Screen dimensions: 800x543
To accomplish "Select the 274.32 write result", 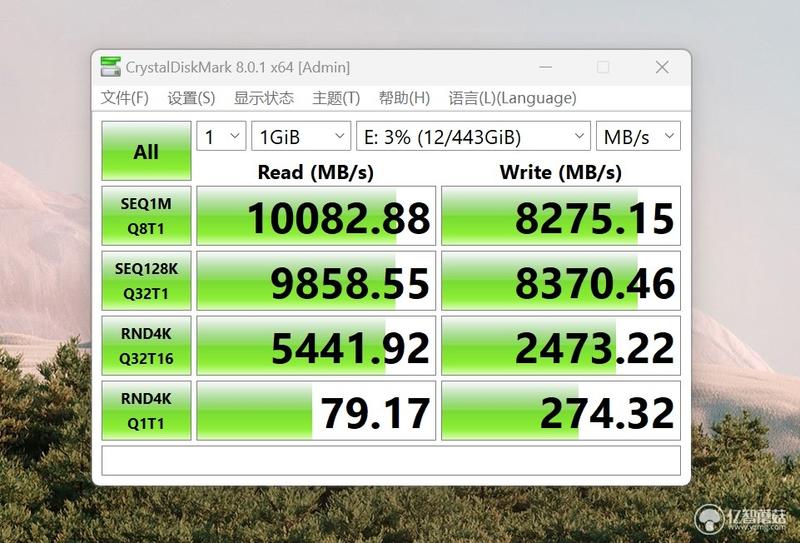I will point(561,410).
